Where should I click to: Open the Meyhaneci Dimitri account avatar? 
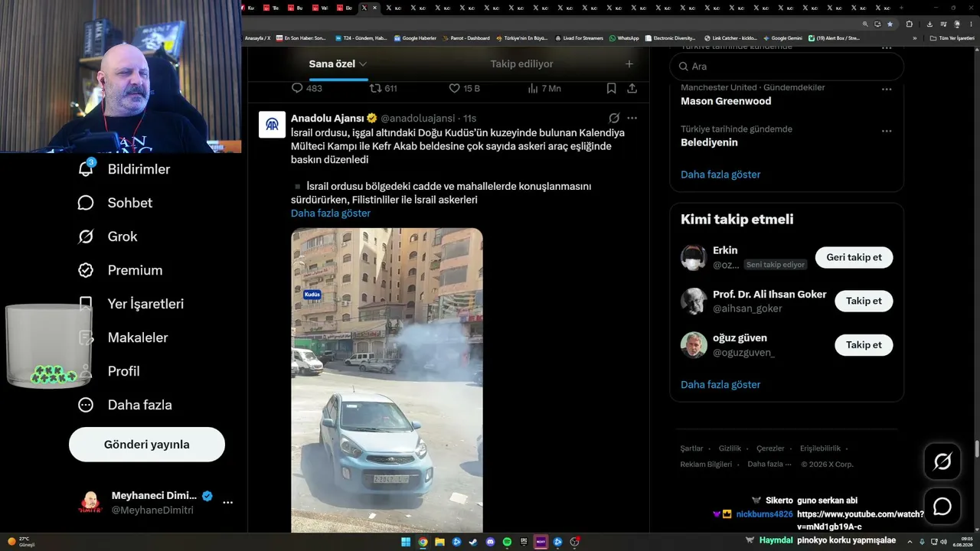click(90, 503)
